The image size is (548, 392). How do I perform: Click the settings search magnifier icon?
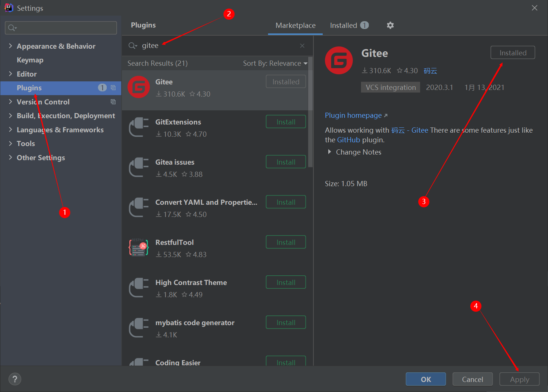tap(12, 28)
